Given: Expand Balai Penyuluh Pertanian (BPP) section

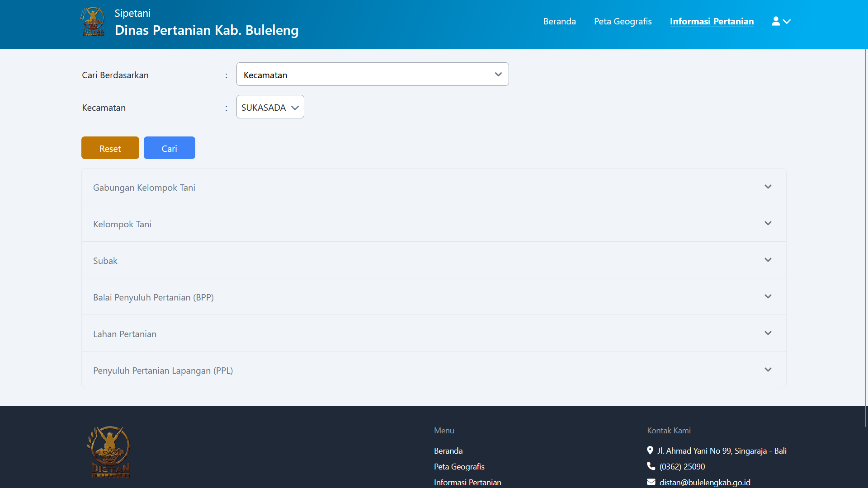Looking at the screenshot, I should pos(433,297).
